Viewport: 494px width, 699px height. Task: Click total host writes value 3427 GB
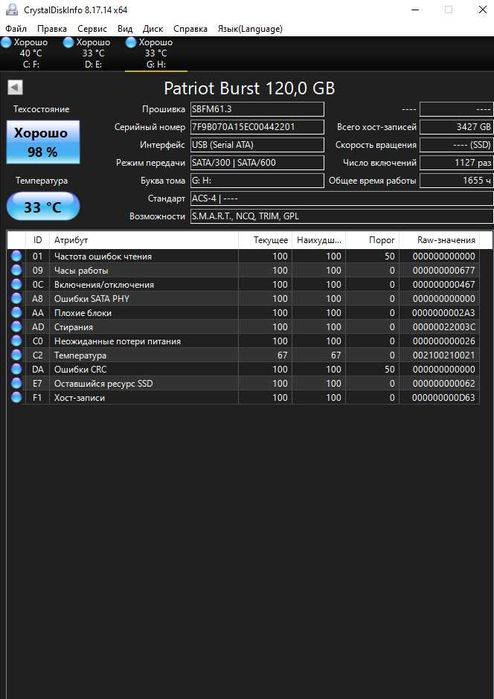(457, 127)
